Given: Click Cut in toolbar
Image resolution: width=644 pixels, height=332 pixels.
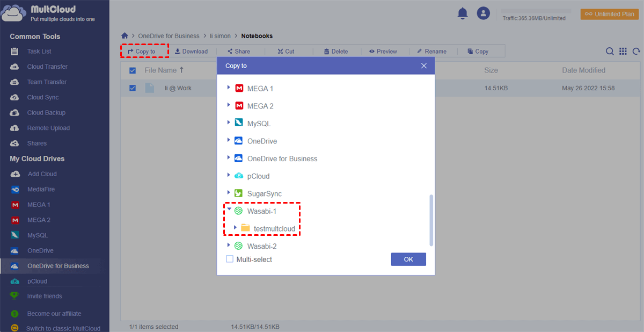Looking at the screenshot, I should (x=286, y=52).
